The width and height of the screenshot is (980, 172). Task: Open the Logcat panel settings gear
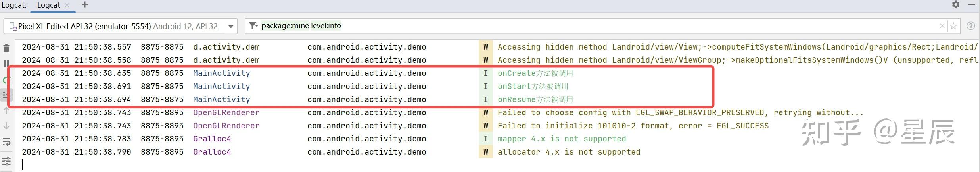pos(956,5)
